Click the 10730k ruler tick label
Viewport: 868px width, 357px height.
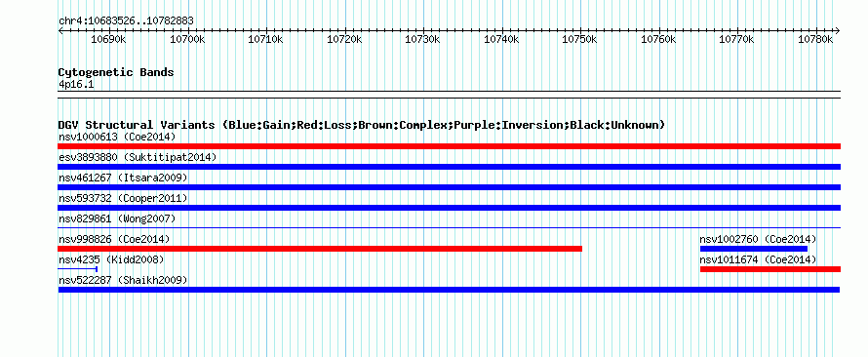(x=423, y=40)
